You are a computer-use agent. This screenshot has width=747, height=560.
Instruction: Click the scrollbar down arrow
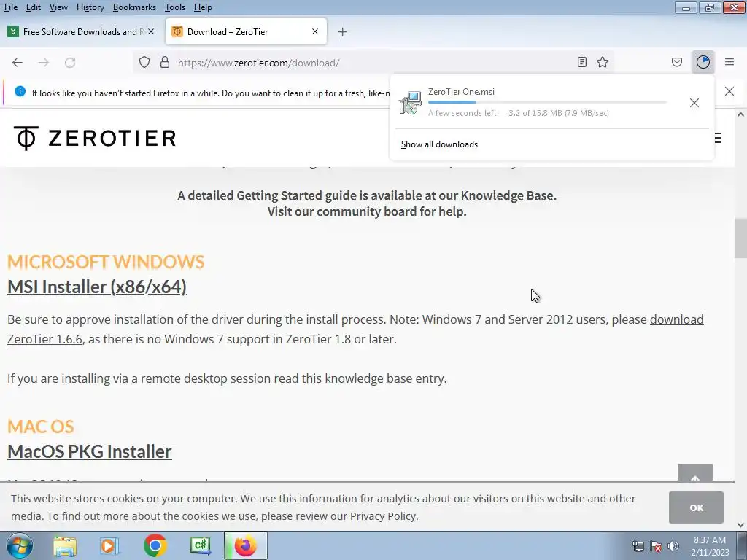[740, 525]
